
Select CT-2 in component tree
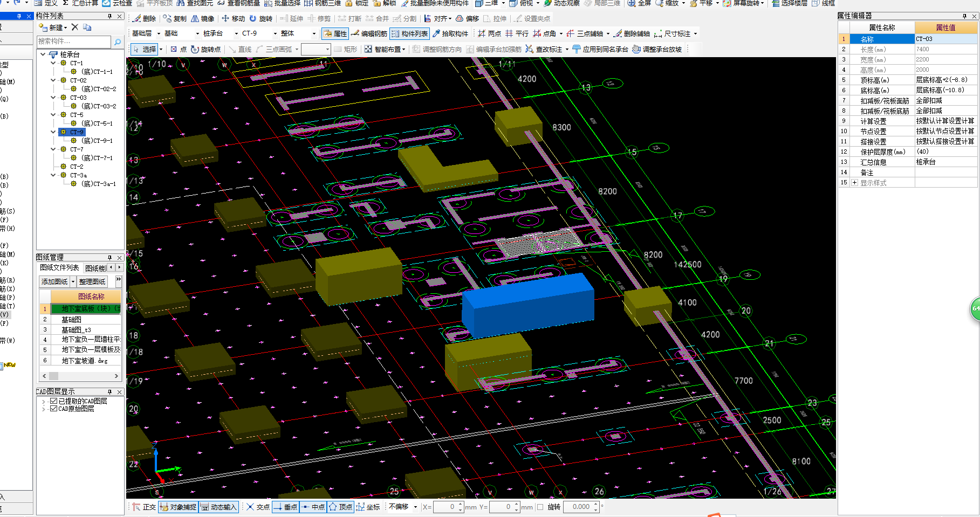[76, 167]
